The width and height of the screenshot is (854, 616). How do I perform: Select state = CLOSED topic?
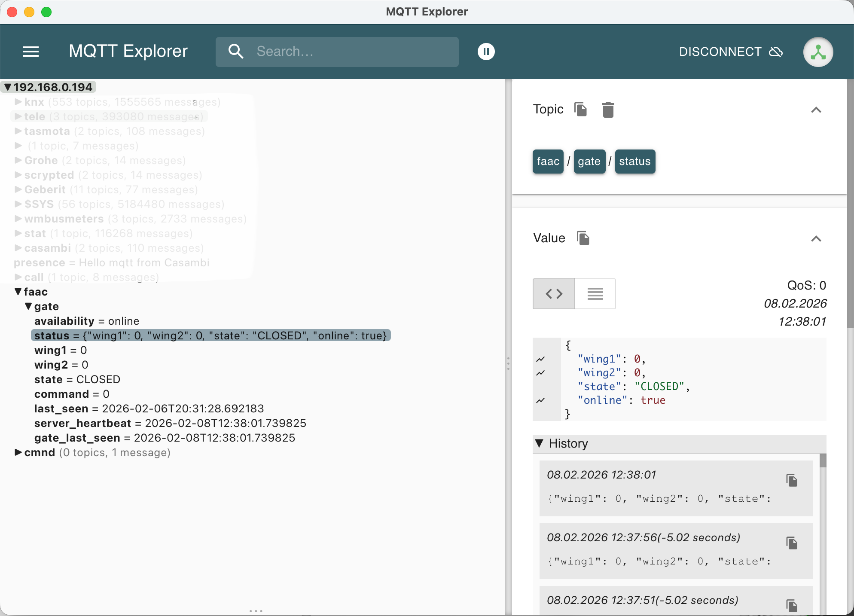pos(77,379)
